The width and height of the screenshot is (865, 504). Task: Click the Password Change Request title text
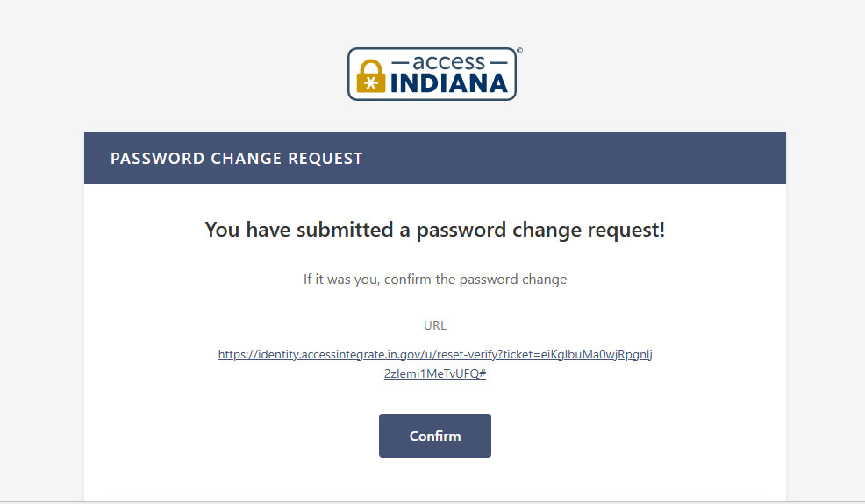(236, 159)
